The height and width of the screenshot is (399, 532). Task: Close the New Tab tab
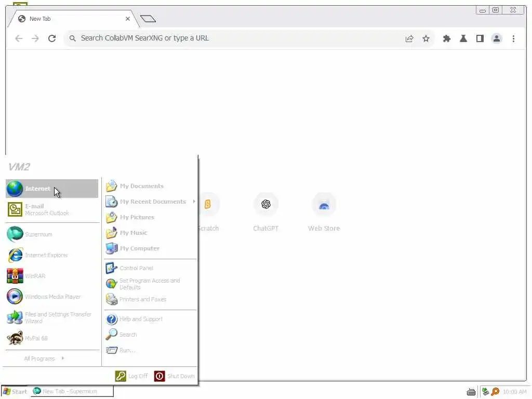click(128, 19)
